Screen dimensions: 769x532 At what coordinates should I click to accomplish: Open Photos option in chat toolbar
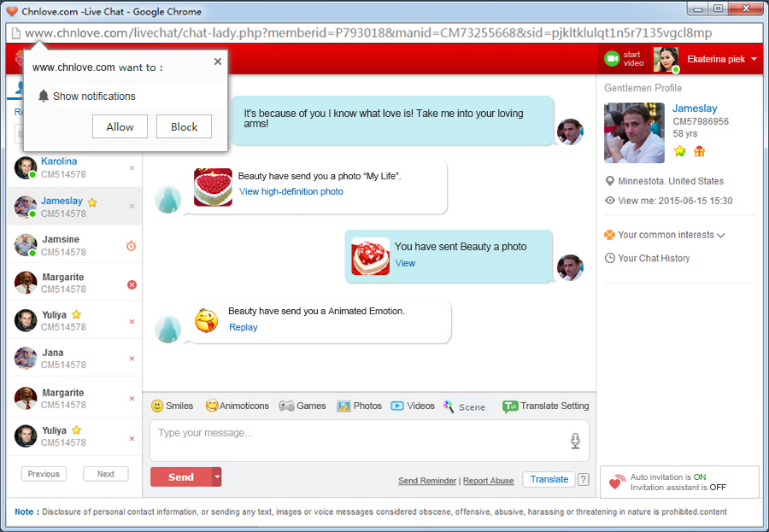tap(359, 406)
